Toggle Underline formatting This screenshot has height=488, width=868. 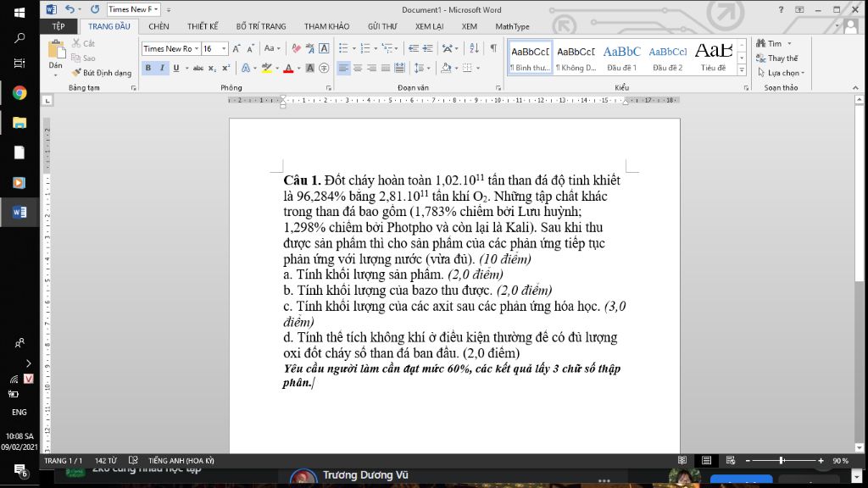coord(176,68)
